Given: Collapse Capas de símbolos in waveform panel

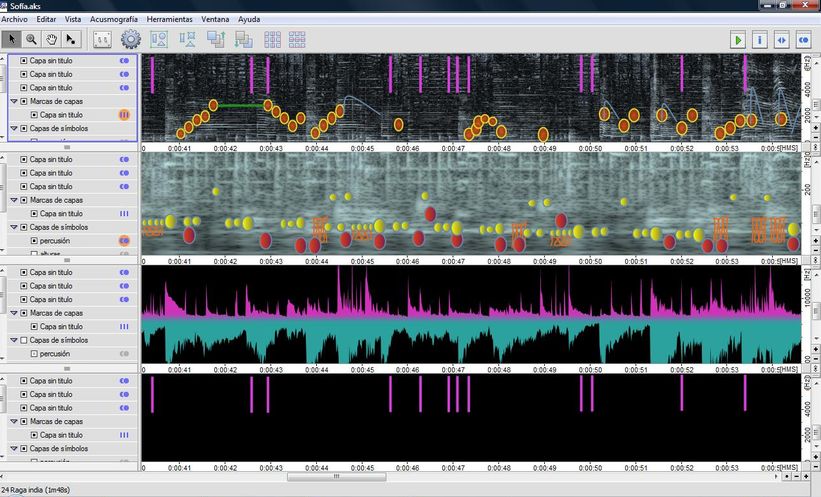Looking at the screenshot, I should (x=14, y=340).
